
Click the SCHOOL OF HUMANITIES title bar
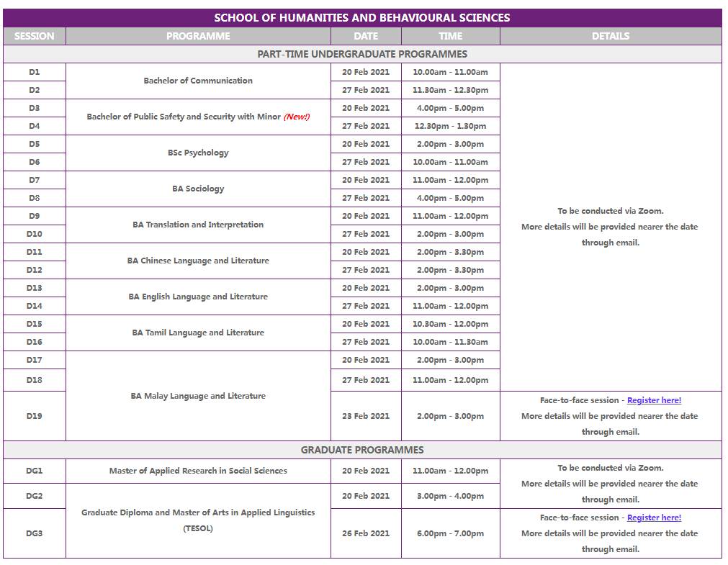pyautogui.click(x=364, y=16)
